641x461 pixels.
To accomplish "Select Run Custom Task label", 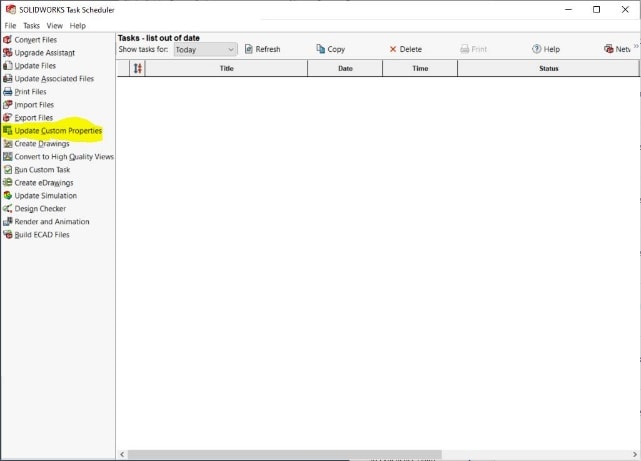I will [42, 170].
